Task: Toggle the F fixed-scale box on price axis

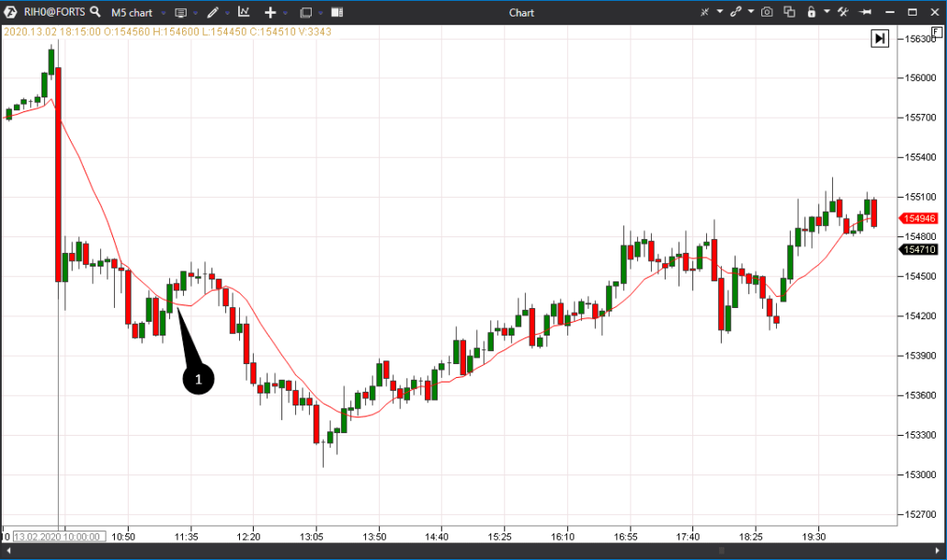Action: pyautogui.click(x=935, y=32)
